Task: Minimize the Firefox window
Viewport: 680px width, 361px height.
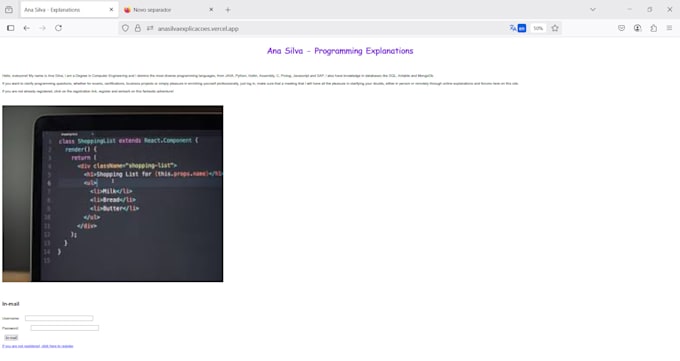Action: (630, 10)
